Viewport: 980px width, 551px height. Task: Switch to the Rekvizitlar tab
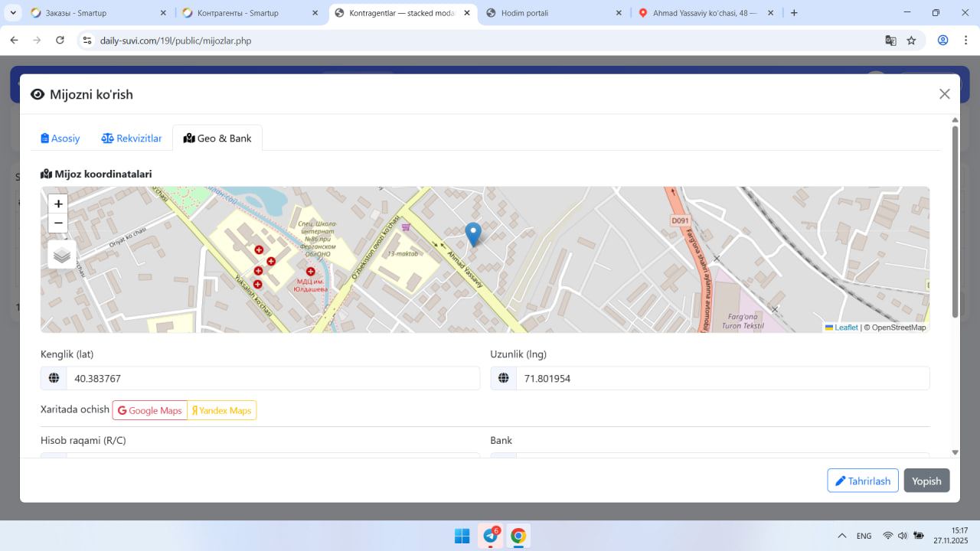tap(132, 139)
